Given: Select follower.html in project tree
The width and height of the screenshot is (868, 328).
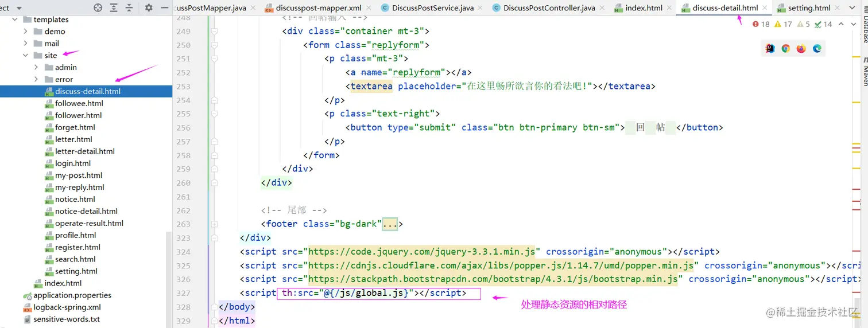Looking at the screenshot, I should pos(78,115).
